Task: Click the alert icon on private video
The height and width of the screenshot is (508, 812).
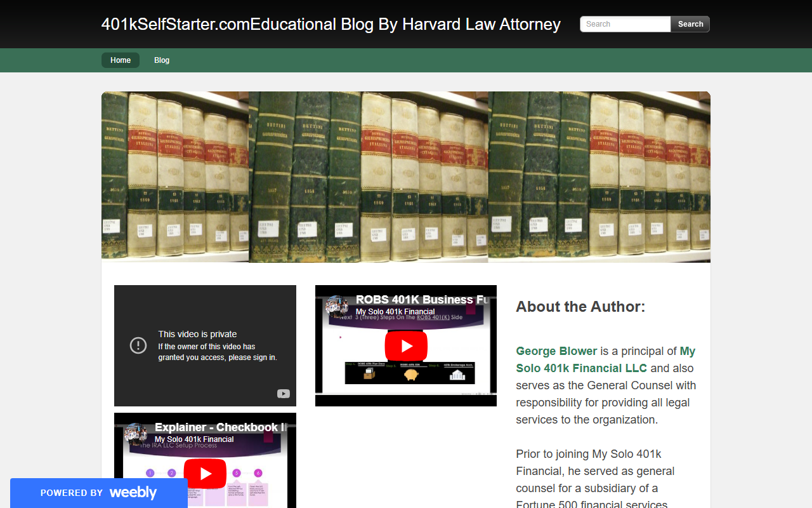Action: coord(138,345)
